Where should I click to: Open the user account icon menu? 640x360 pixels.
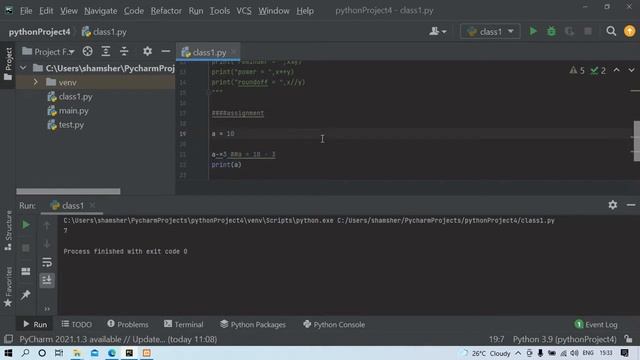point(437,31)
